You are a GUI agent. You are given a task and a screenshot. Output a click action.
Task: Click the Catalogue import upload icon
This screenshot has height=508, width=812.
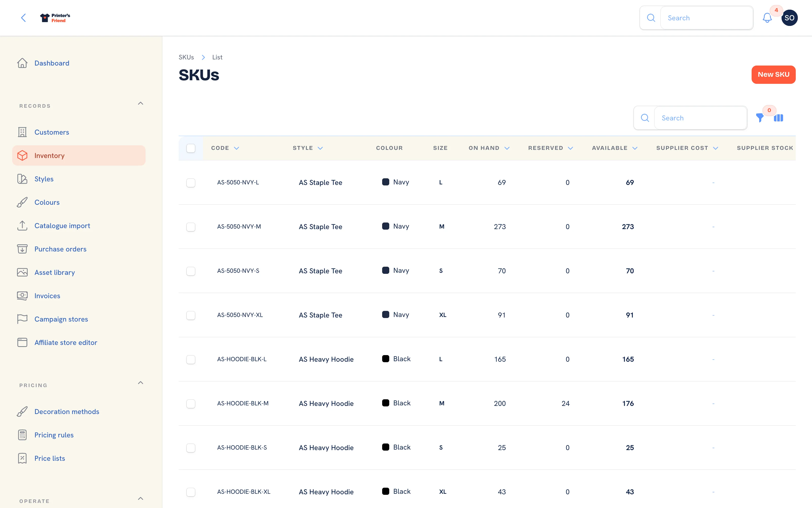[x=22, y=226]
